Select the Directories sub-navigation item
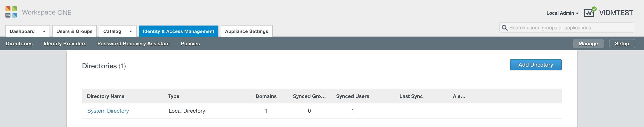644x127 pixels. pos(19,44)
